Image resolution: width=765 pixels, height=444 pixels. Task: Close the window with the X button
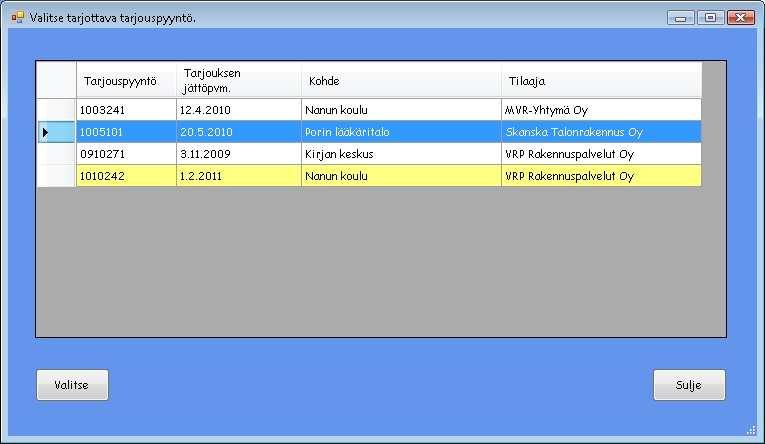tap(741, 18)
